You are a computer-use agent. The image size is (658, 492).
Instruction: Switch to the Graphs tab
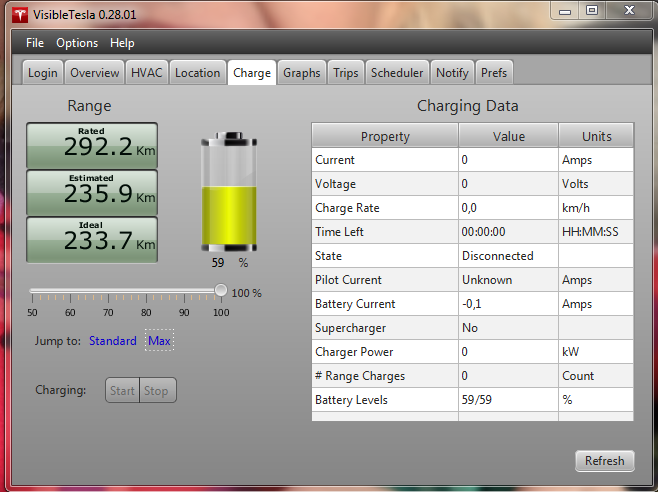point(301,73)
